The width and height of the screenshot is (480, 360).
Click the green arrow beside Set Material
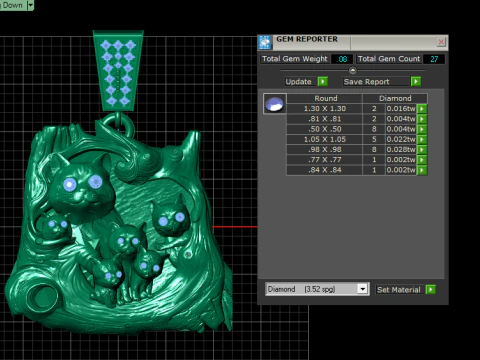[431, 289]
